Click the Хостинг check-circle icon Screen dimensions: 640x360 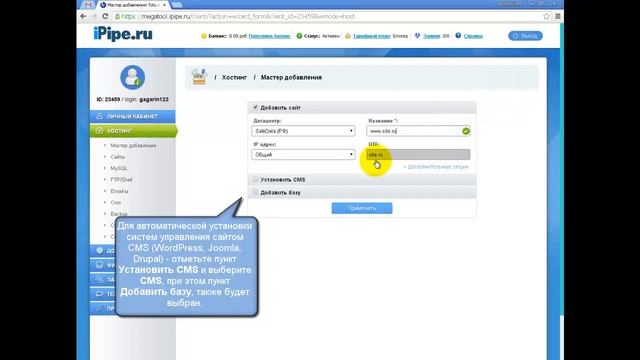[99, 131]
